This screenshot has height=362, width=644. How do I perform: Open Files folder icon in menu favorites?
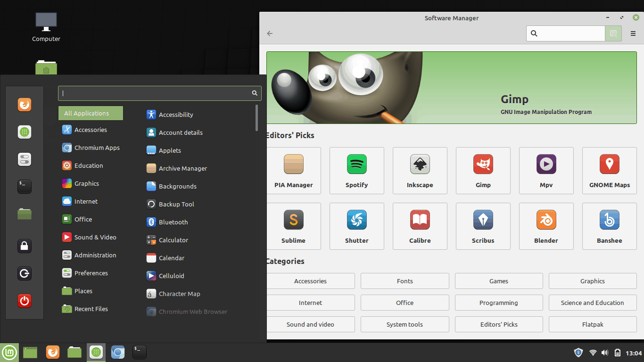25,214
